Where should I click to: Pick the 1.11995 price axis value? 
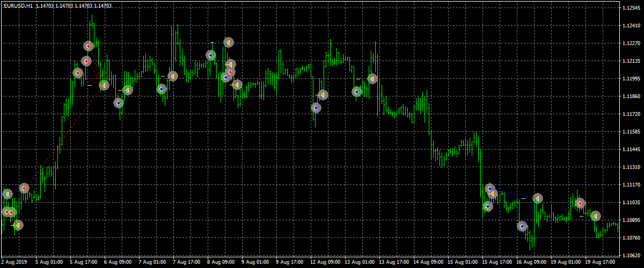pos(632,79)
